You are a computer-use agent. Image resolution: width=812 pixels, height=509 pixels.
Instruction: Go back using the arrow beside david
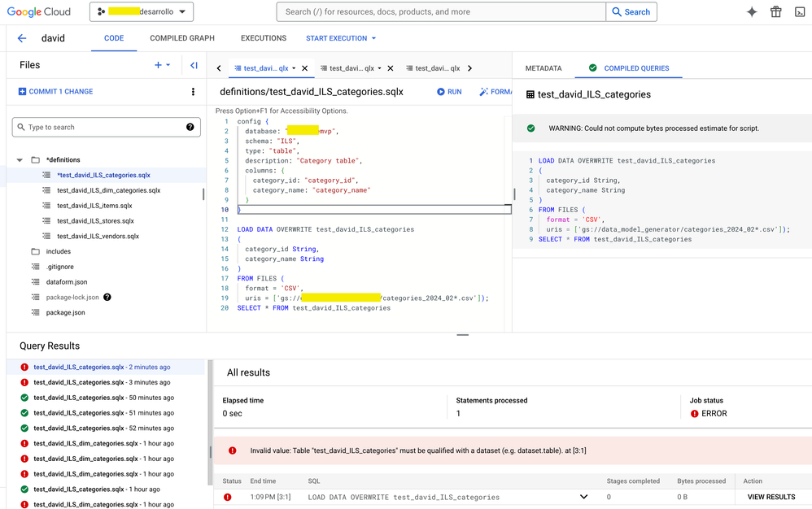[22, 38]
